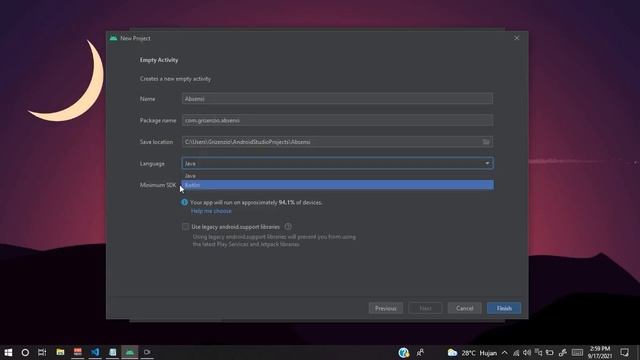
Task: Collapse the Language combo box arrow
Action: [x=487, y=163]
